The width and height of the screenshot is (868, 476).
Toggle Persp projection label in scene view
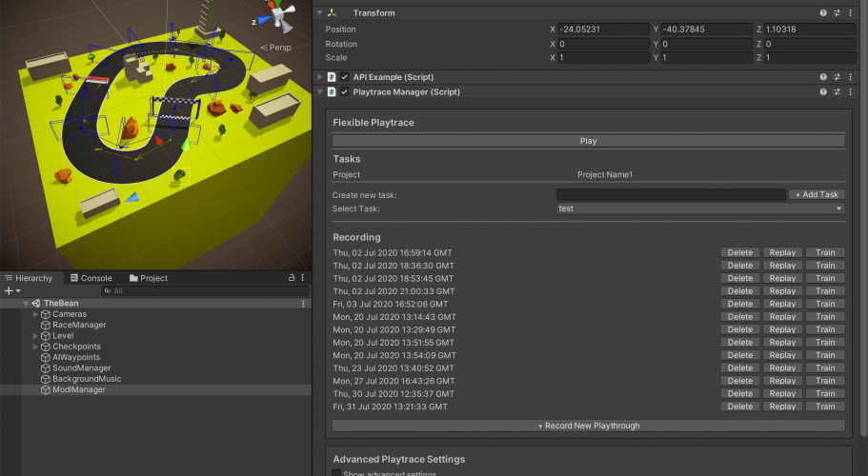click(x=276, y=48)
